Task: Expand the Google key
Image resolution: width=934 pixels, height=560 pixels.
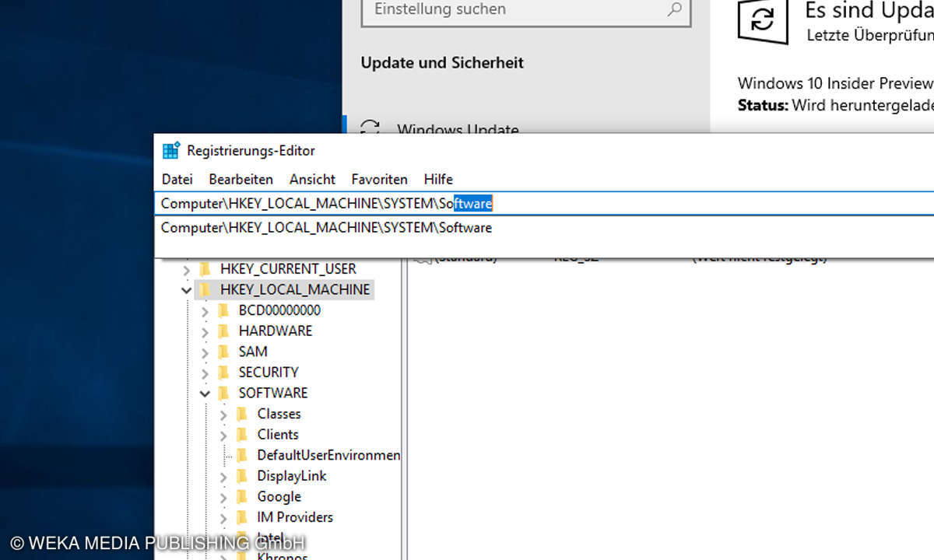Action: (223, 497)
